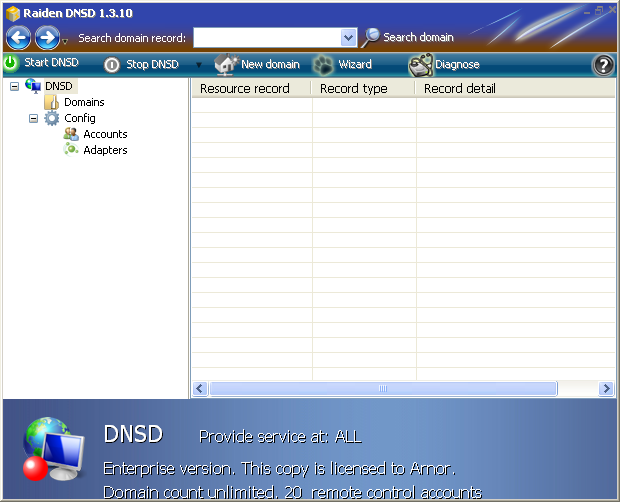Screen dimensions: 620x502
Task: Click the Search domain record input field
Action: pyautogui.click(x=267, y=38)
